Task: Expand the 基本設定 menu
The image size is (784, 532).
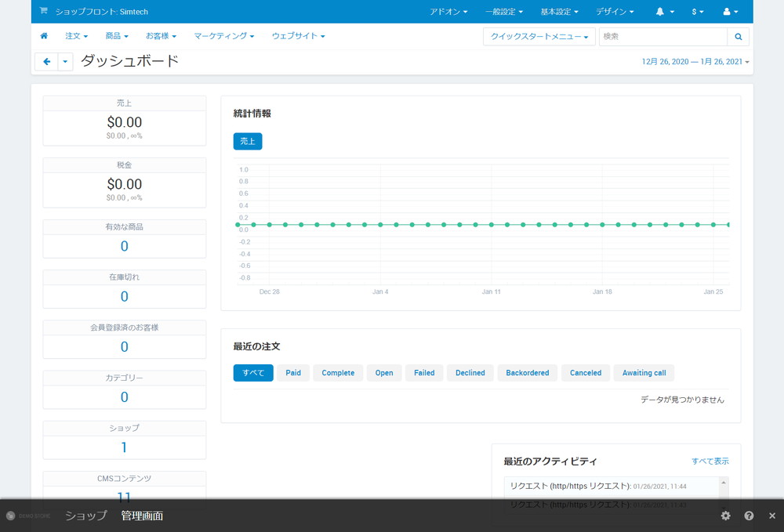Action: tap(560, 12)
